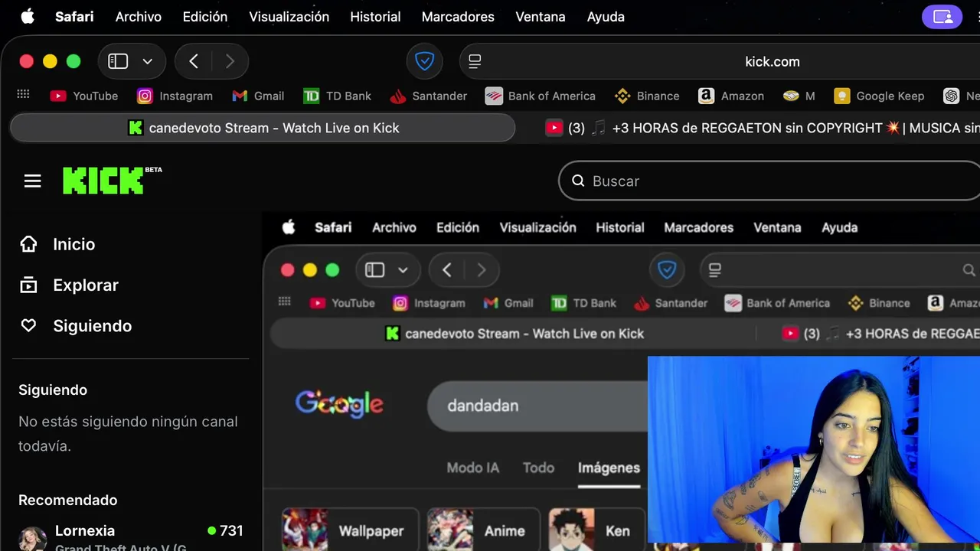Open the Ventana menu

click(541, 16)
